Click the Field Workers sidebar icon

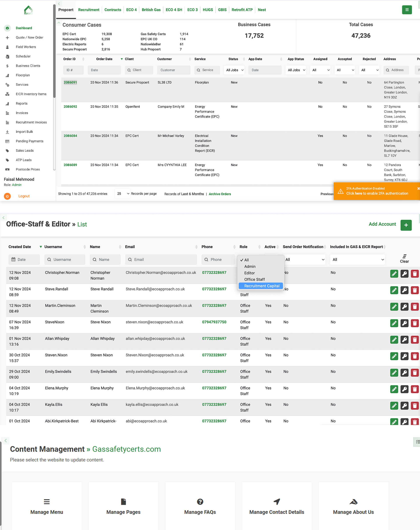click(x=7, y=47)
